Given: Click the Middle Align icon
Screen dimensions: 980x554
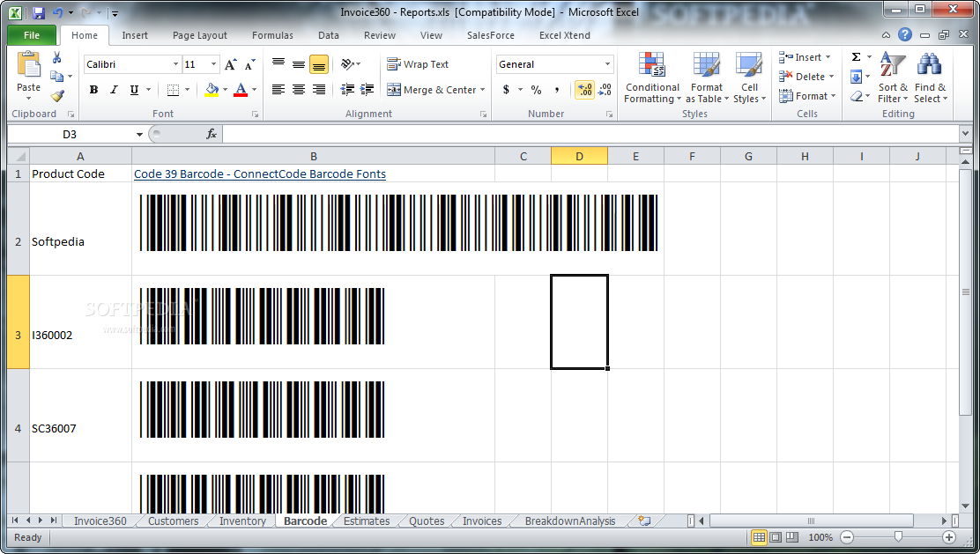Looking at the screenshot, I should tap(299, 63).
